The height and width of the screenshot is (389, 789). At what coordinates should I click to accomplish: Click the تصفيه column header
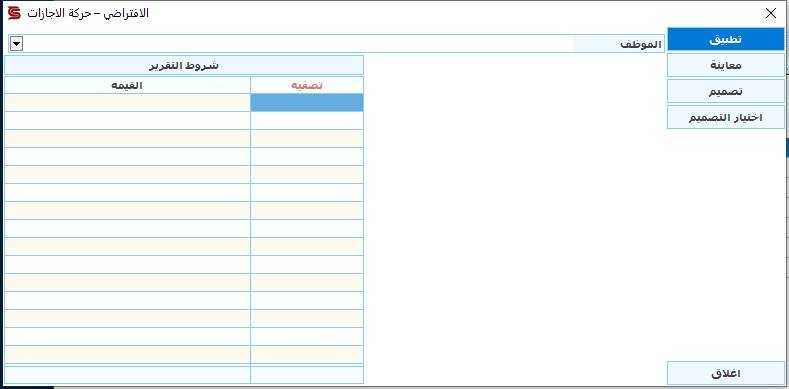tap(307, 85)
